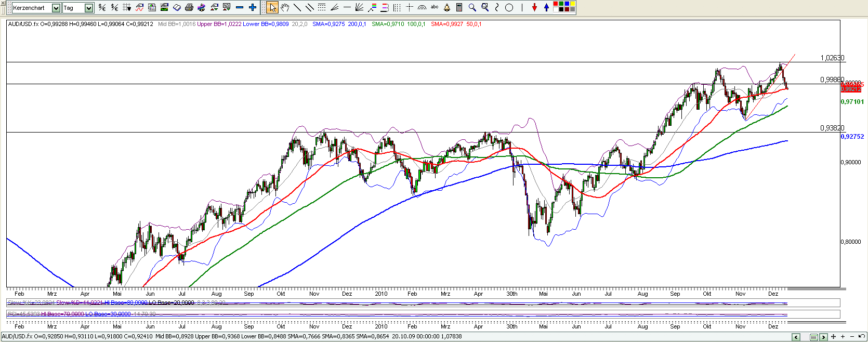Viewport: 868px width, 342px height.
Task: Select the hand pan tool
Action: 285,7
